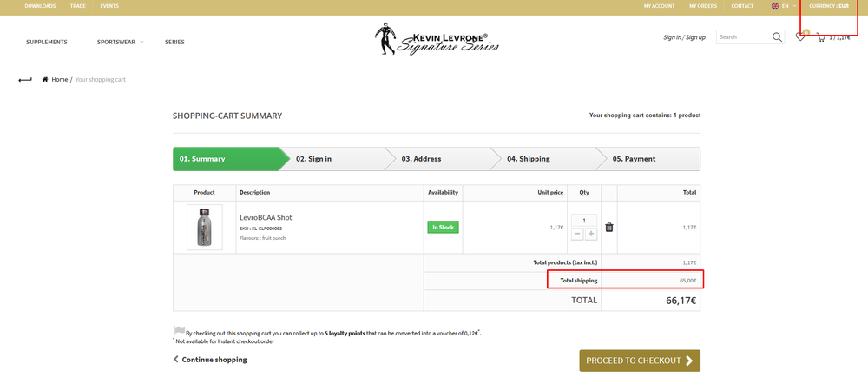This screenshot has width=868, height=391.
Task: Open the Supplements menu
Action: point(47,42)
